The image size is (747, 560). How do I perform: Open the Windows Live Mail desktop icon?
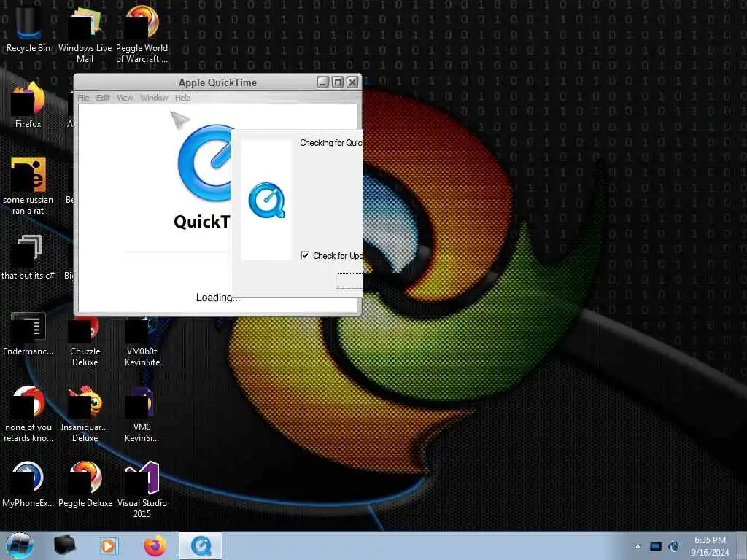coord(85,34)
